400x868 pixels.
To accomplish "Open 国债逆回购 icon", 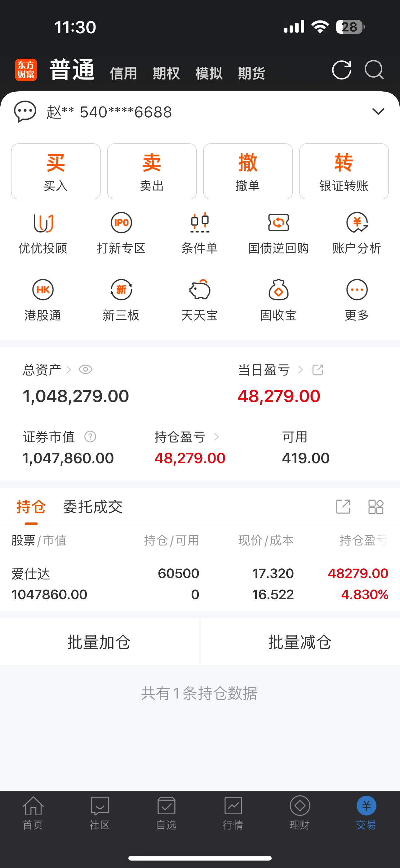I will point(278,223).
